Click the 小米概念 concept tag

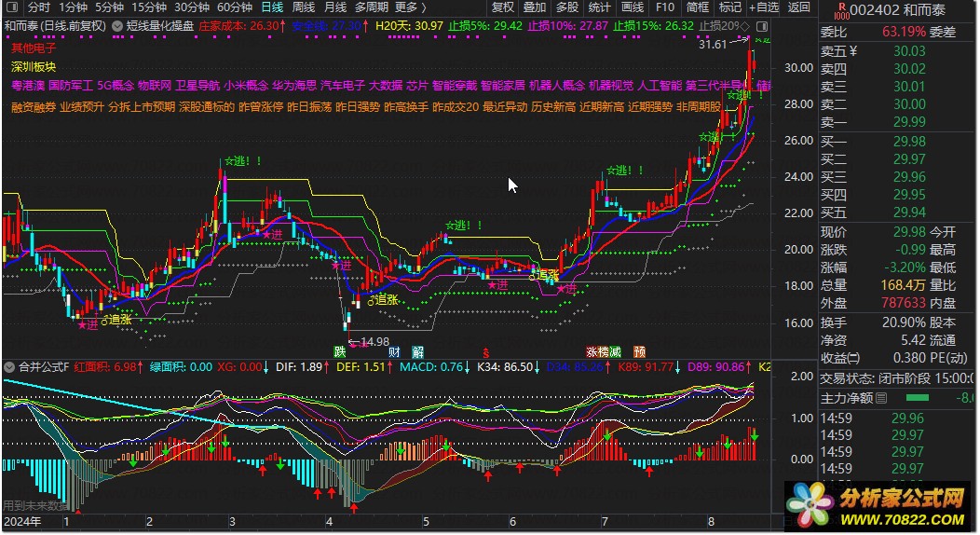[x=246, y=86]
